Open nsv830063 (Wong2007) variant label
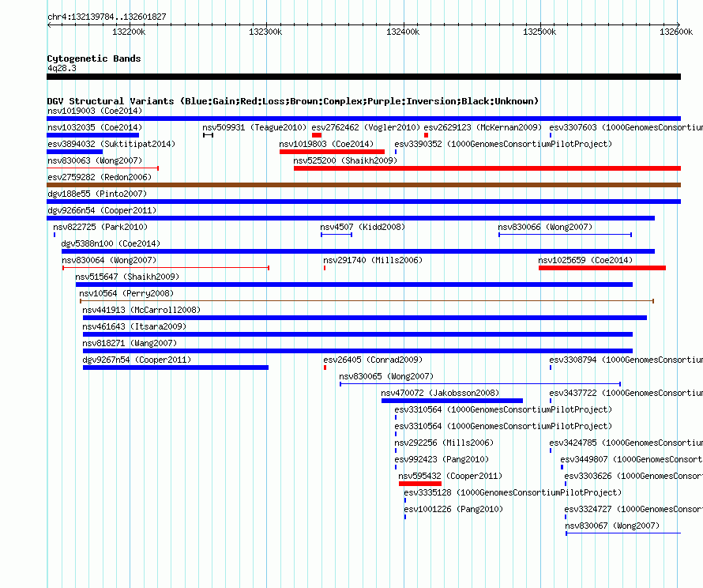Screen dimensions: 703x588 [x=95, y=160]
